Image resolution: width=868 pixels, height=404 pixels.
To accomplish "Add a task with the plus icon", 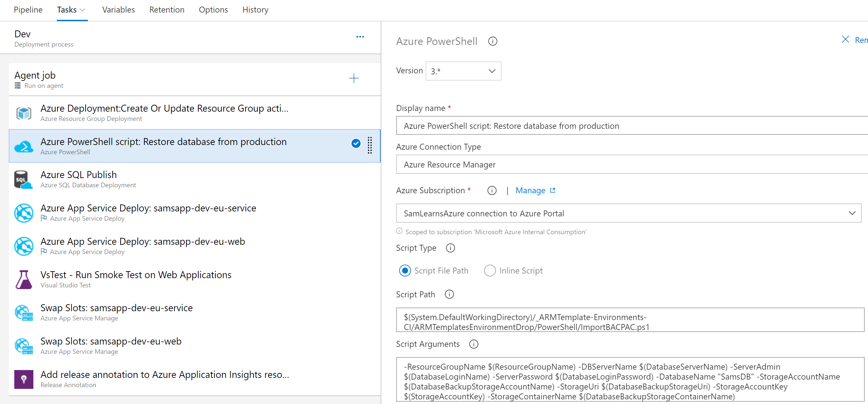I will (354, 78).
